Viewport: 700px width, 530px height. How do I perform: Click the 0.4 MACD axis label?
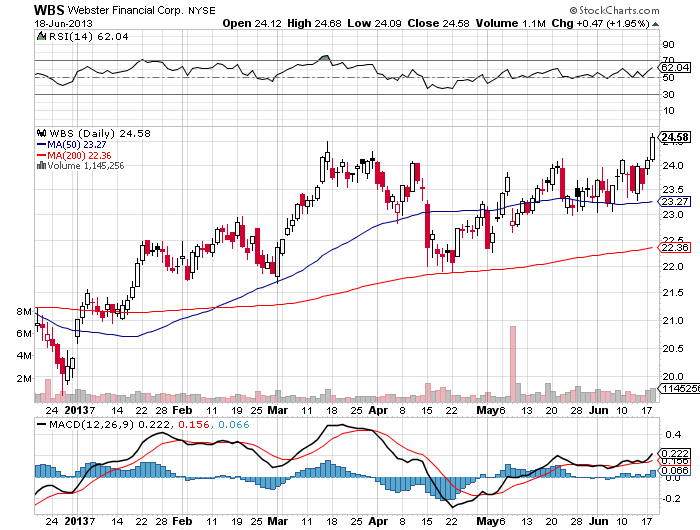click(673, 434)
